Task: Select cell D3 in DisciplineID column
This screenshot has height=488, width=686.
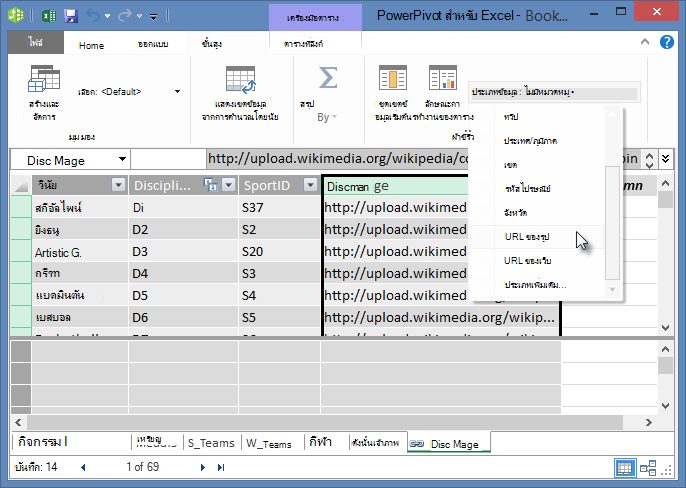Action: coord(183,252)
